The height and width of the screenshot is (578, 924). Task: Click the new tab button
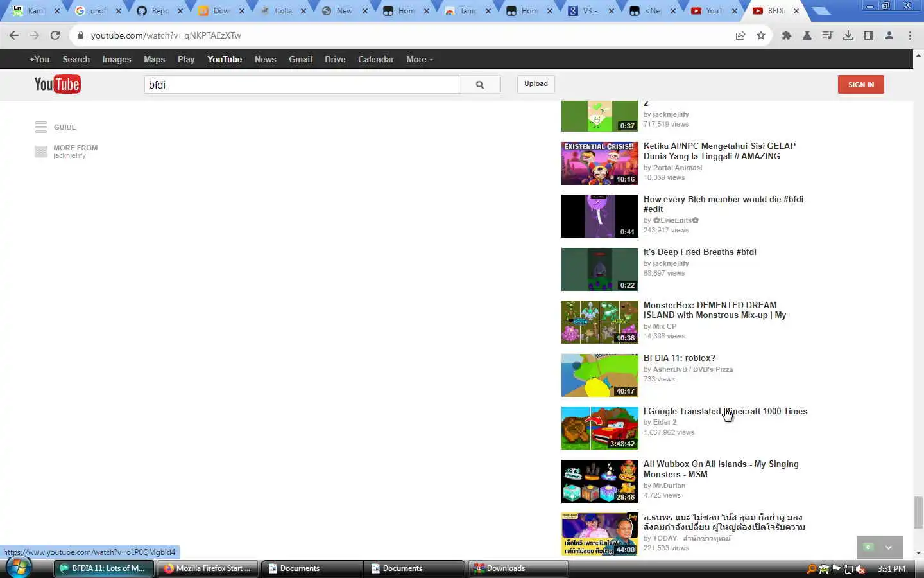tap(821, 11)
